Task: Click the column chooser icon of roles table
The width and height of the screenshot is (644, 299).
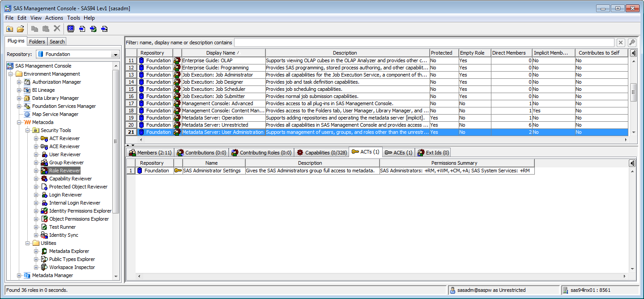Action: coord(633,53)
